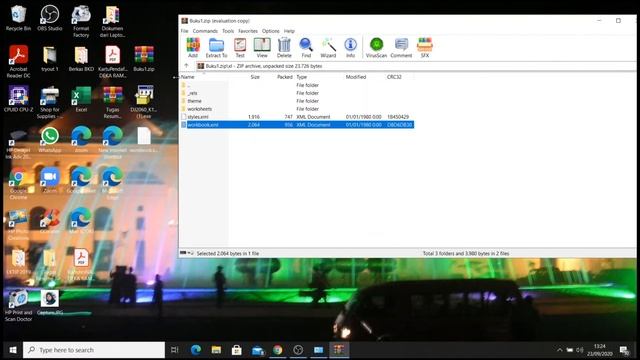Viewport: 640px width, 360px height.
Task: Click the taskbar search box
Action: coord(94,350)
